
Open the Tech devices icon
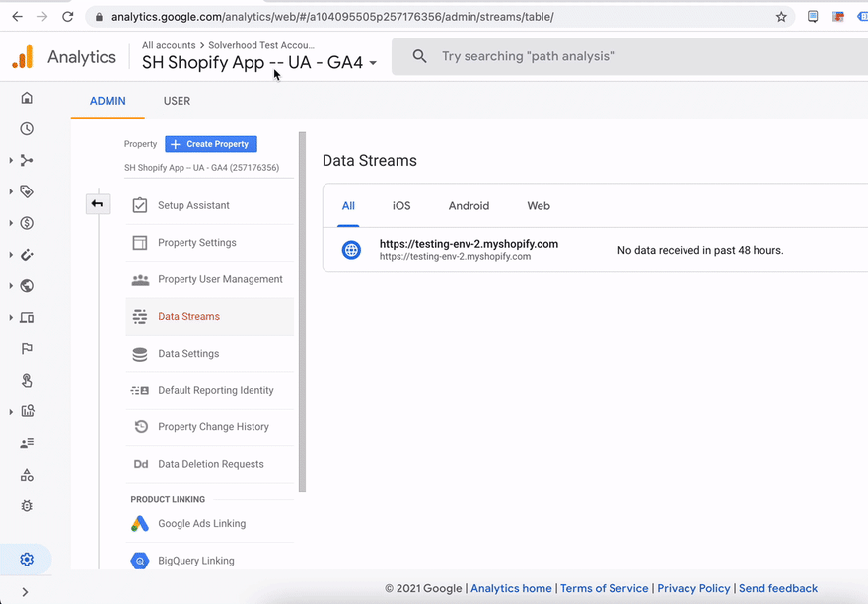pos(27,318)
